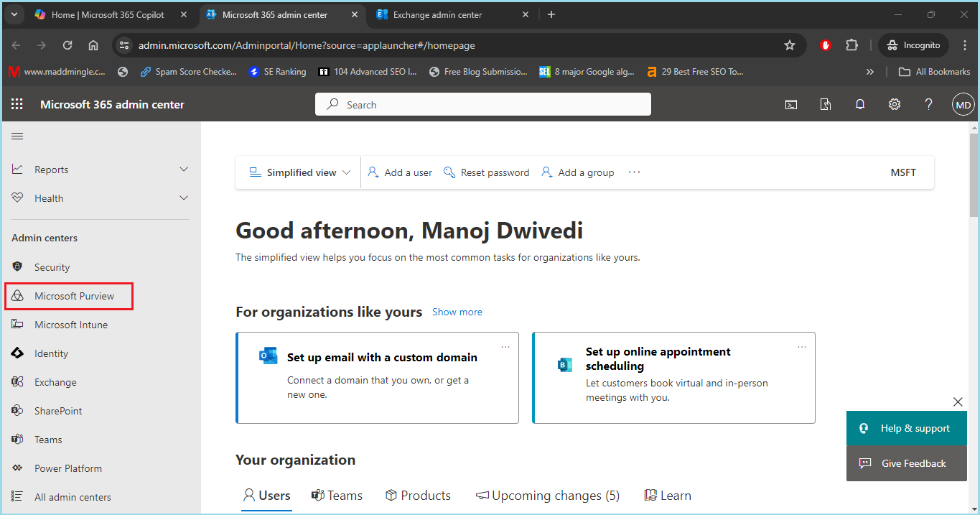Screen dimensions: 980x515
Task: Open SE Ranking bookmark
Action: pyautogui.click(x=277, y=72)
